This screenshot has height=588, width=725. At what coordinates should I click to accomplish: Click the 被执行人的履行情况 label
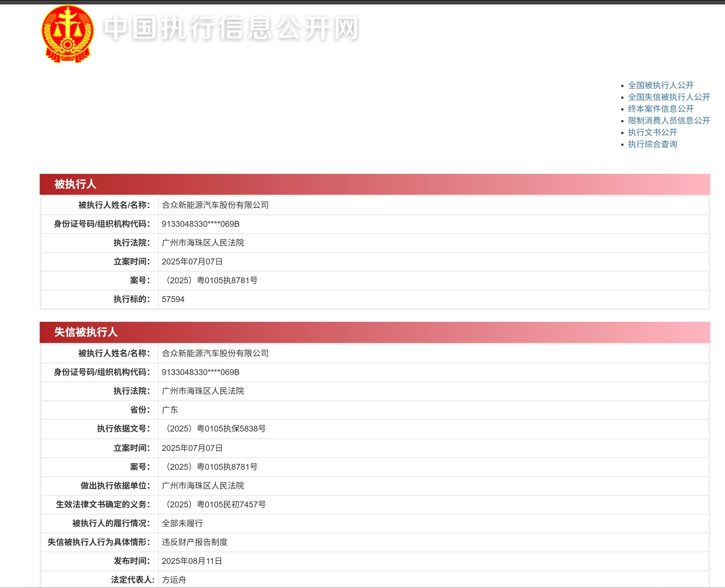click(x=111, y=523)
